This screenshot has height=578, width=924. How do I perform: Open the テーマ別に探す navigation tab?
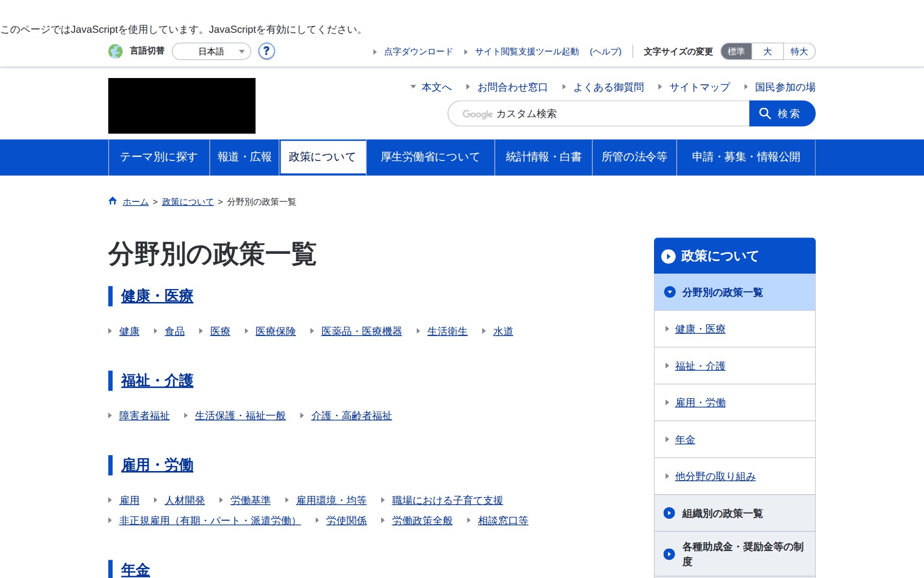[x=159, y=157]
